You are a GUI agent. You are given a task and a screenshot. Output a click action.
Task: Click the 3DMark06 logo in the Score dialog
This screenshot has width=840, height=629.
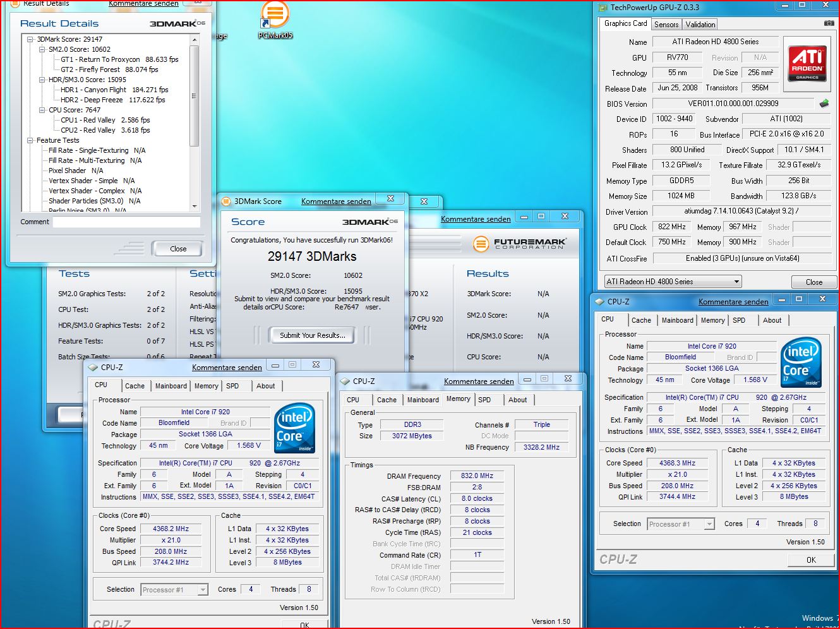click(x=370, y=222)
